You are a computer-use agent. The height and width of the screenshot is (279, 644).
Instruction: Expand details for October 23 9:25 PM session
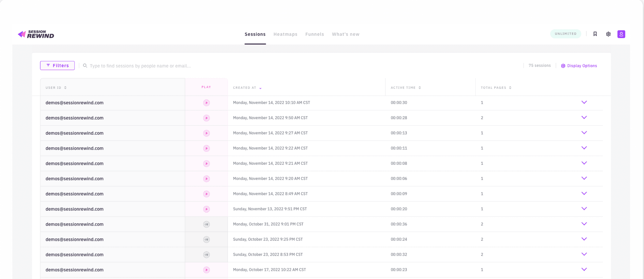[584, 239]
